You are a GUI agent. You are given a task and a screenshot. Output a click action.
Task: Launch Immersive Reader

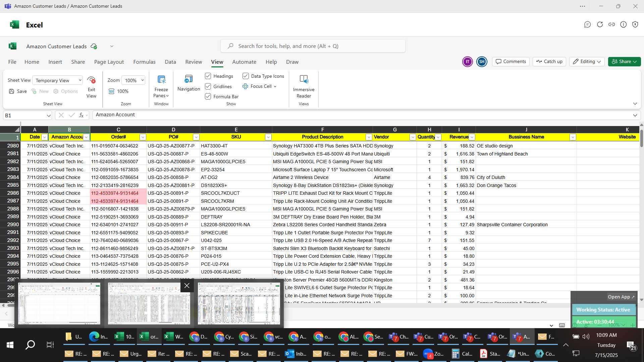(x=304, y=79)
